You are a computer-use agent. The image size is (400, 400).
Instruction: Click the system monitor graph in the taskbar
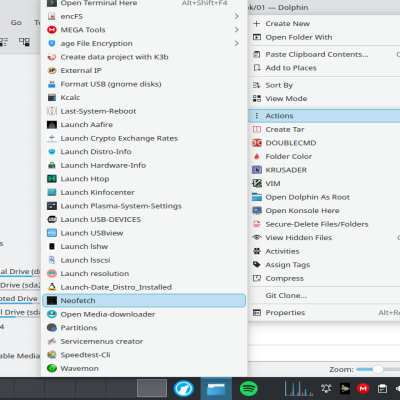click(298, 388)
